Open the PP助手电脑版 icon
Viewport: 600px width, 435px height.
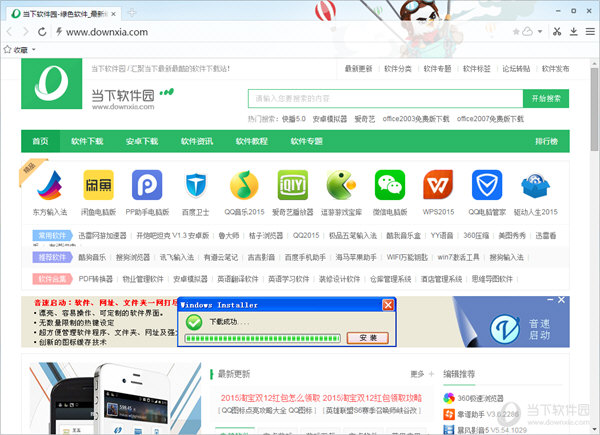coord(147,185)
